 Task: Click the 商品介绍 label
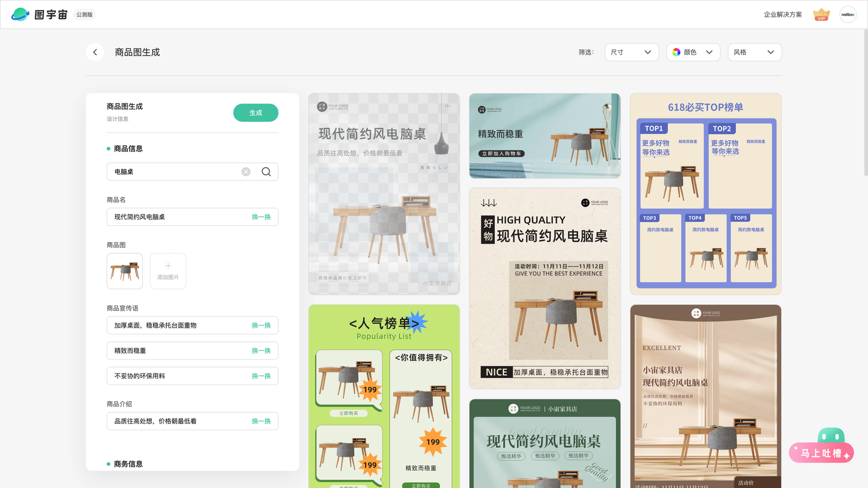(x=119, y=404)
